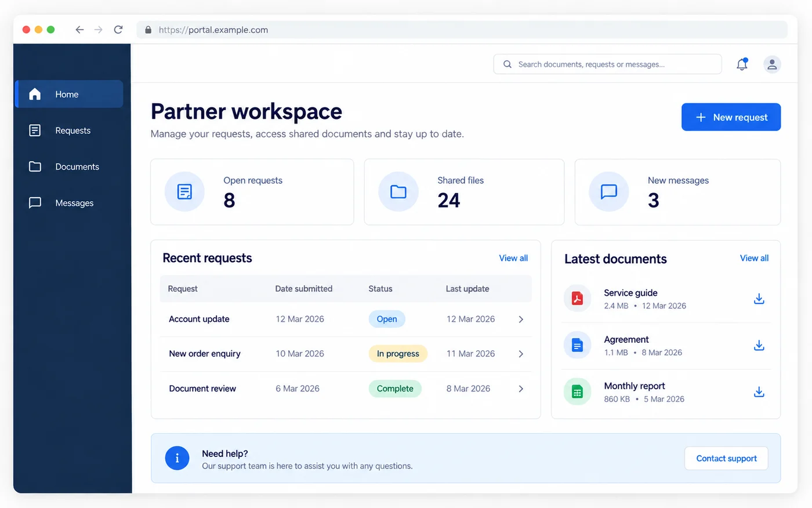Click the Date submitted column header

pos(304,289)
